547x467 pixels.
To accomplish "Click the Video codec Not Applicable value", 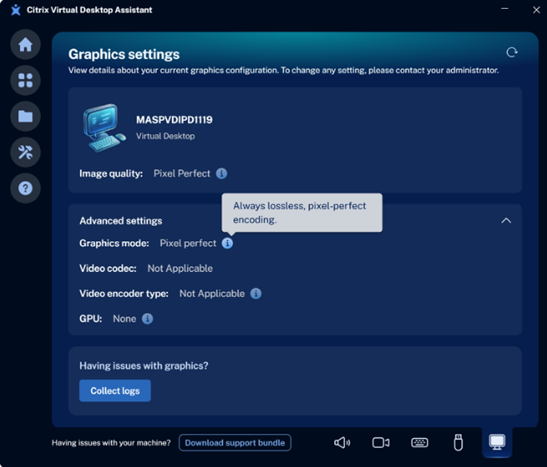I will tap(180, 269).
